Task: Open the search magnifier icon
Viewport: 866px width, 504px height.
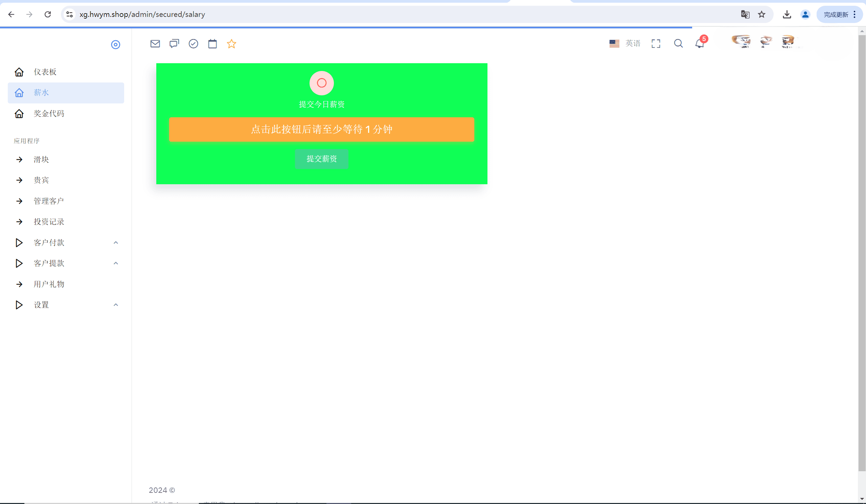Action: click(678, 44)
